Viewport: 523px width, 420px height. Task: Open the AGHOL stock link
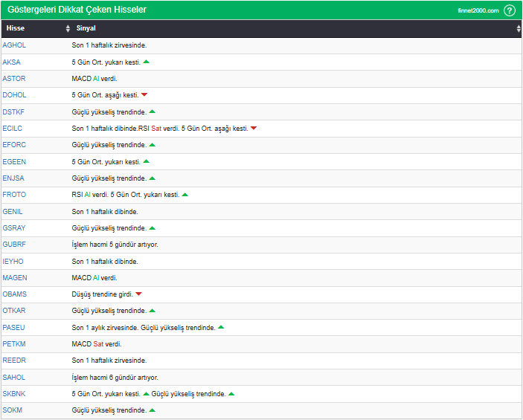[14, 45]
